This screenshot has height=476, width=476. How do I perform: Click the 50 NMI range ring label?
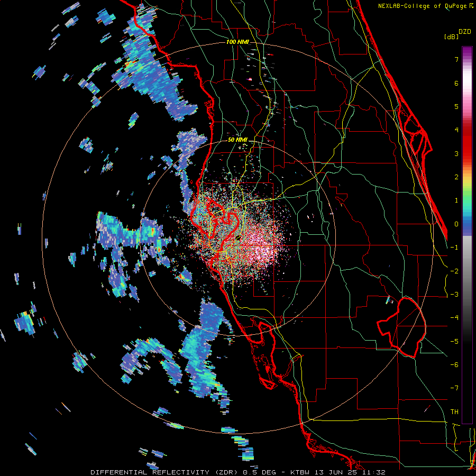pos(237,140)
